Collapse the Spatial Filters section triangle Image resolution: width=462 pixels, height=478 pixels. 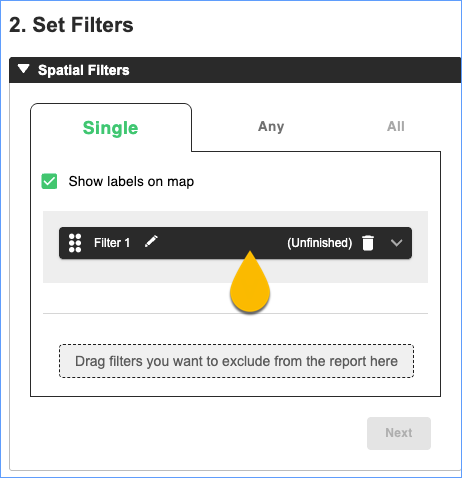tap(24, 69)
